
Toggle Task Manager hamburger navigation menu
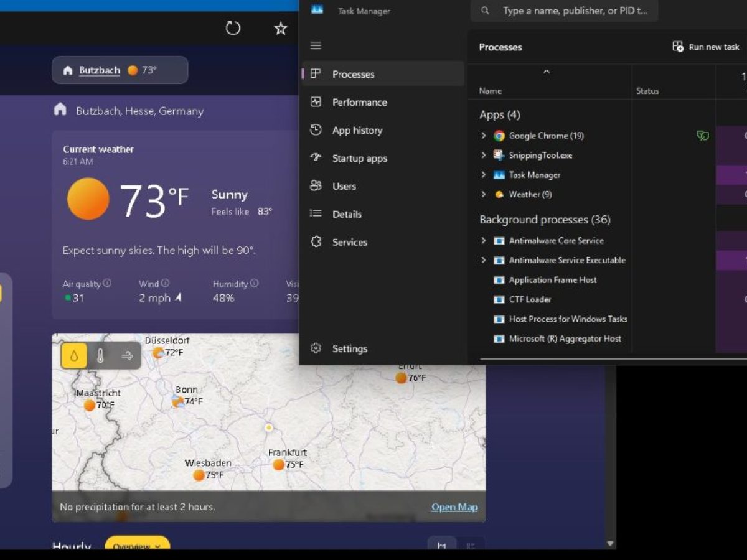(316, 45)
